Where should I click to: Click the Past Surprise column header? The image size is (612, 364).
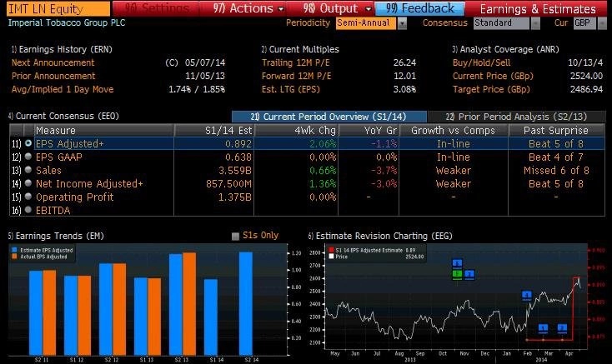[557, 130]
